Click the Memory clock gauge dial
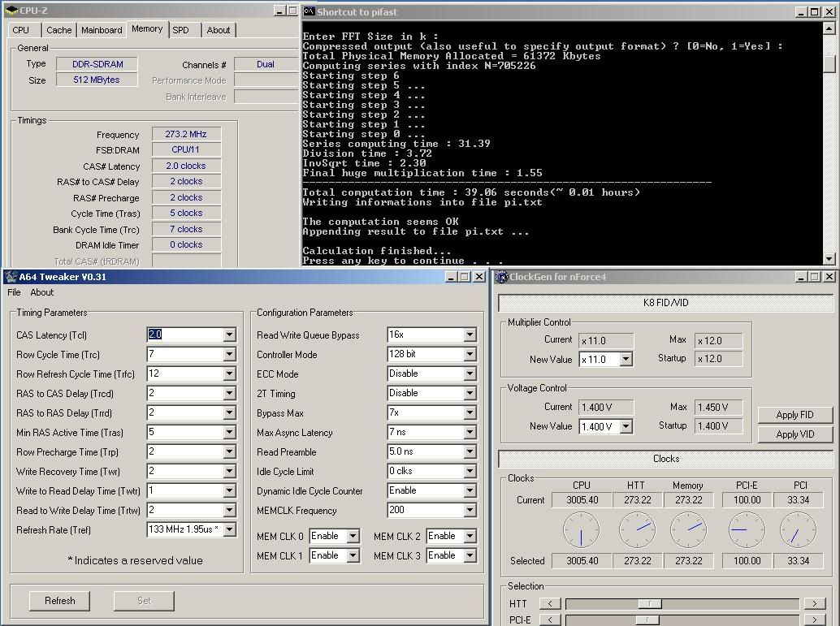Screen dimensions: 840x626 [688, 529]
